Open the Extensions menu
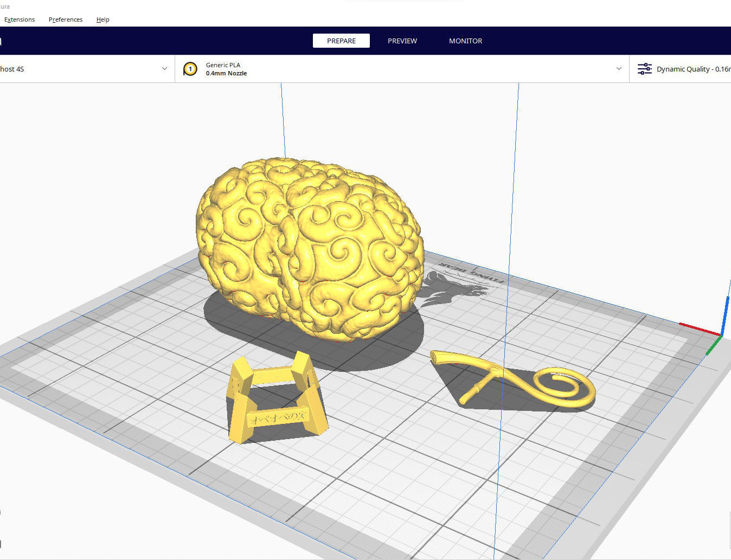This screenshot has height=560, width=731. tap(20, 20)
